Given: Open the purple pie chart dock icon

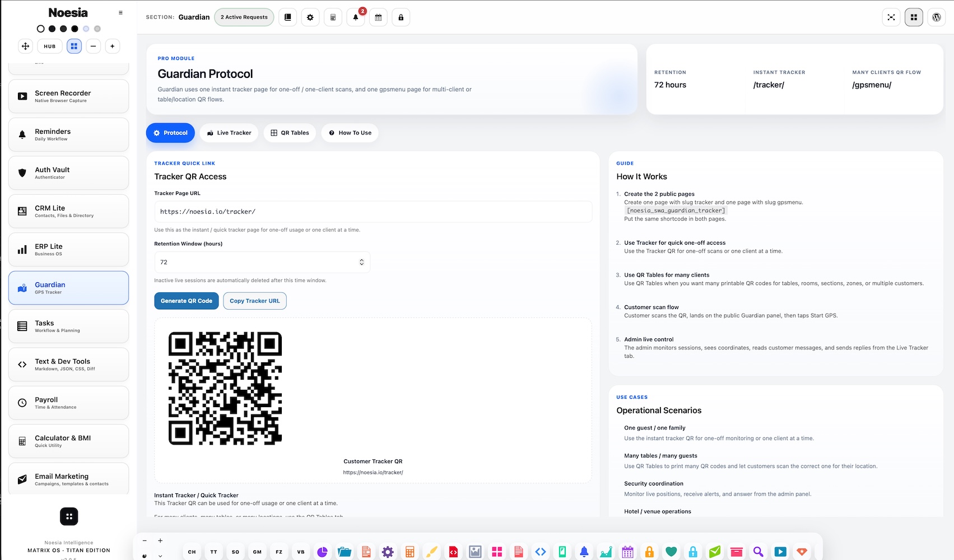Looking at the screenshot, I should click(x=322, y=552).
